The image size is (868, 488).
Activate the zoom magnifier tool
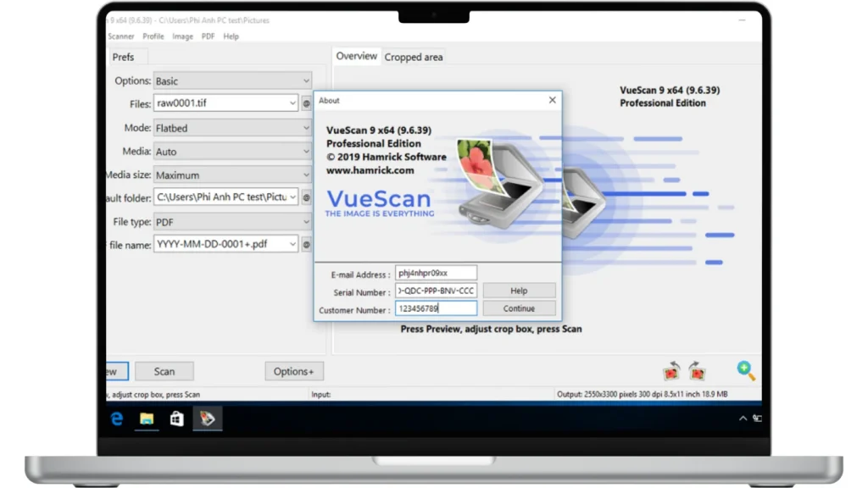click(745, 370)
